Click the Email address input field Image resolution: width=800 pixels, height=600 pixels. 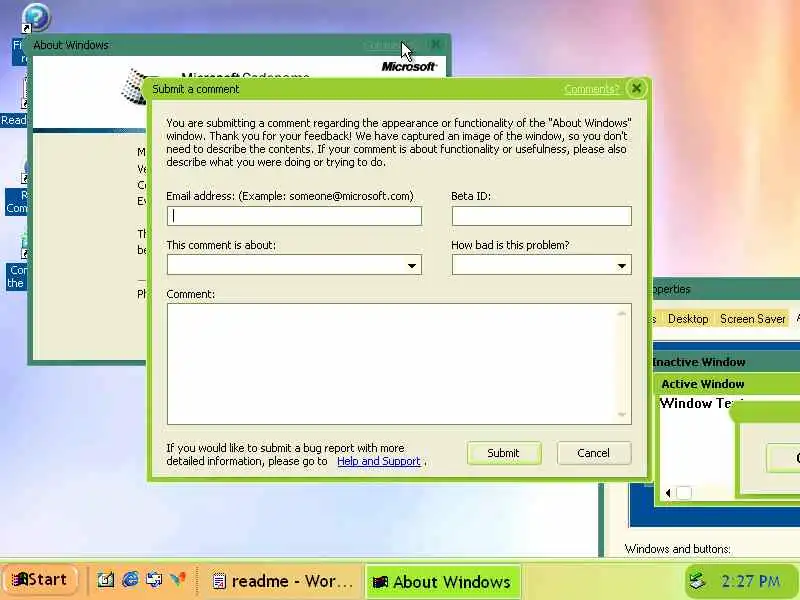coord(294,216)
